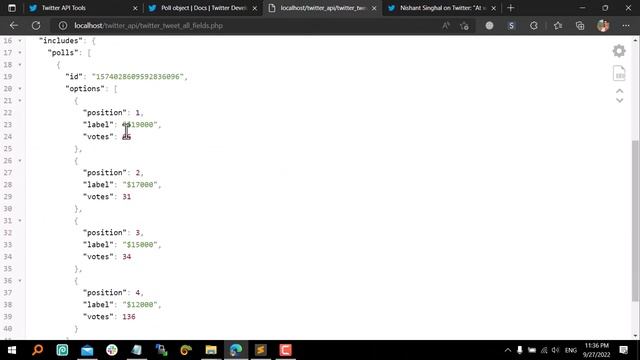Collapse the poll object on line 18
640x360 pixels.
20,65
